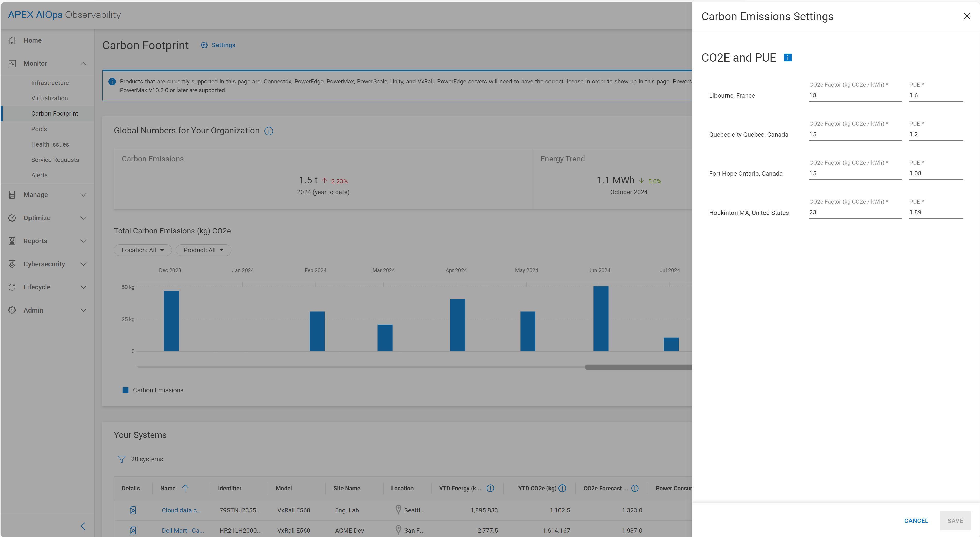Click the Reports icon in sidebar
The image size is (980, 537).
click(12, 241)
